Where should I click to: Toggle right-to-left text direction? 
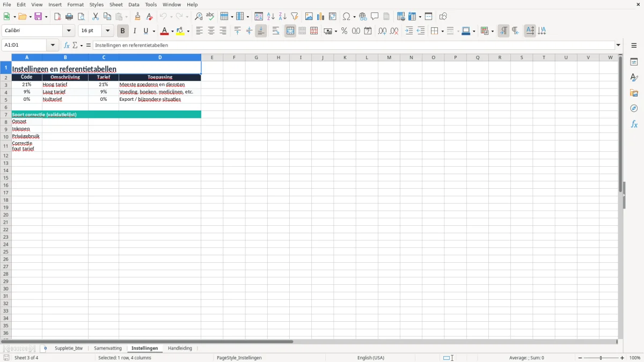coord(515,31)
